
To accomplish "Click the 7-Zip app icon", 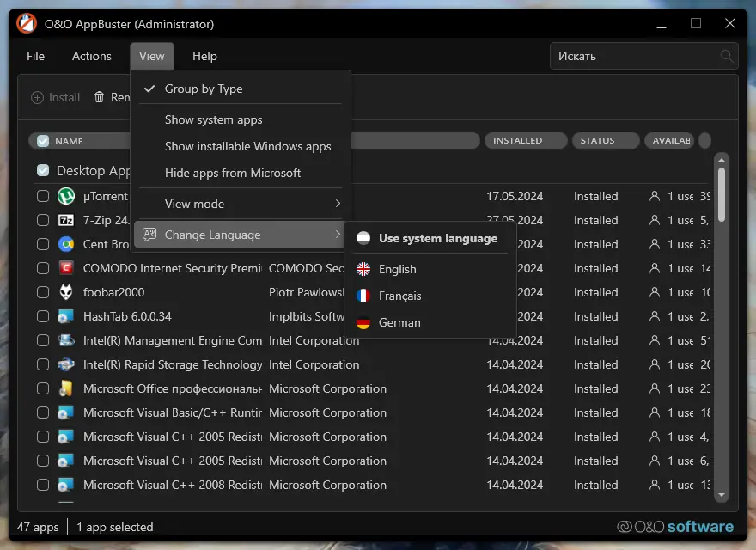I will click(x=66, y=220).
